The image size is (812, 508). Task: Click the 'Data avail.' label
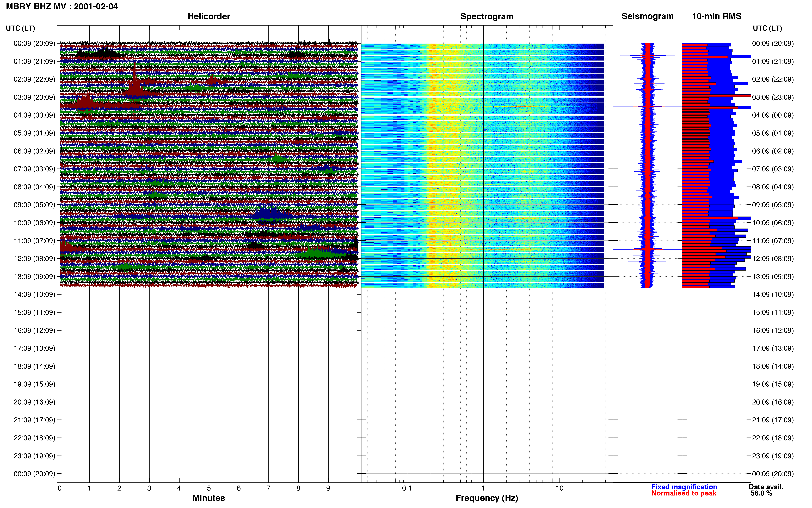point(766,487)
